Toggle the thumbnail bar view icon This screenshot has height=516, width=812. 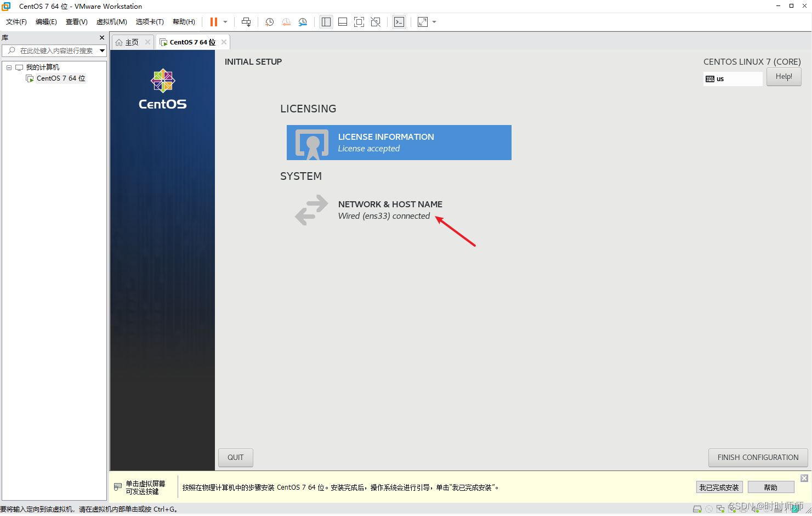click(x=343, y=22)
